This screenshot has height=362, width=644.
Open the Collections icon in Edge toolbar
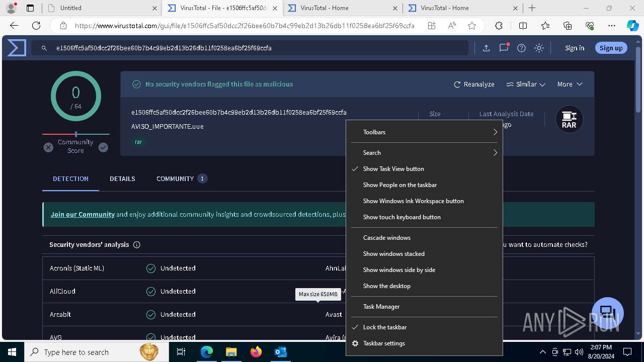click(568, 26)
